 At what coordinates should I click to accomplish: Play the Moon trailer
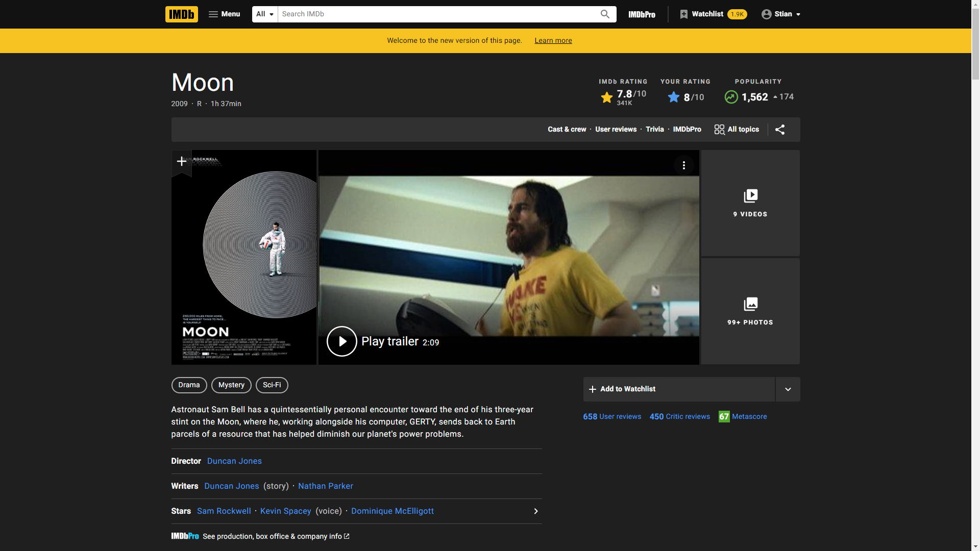(342, 341)
